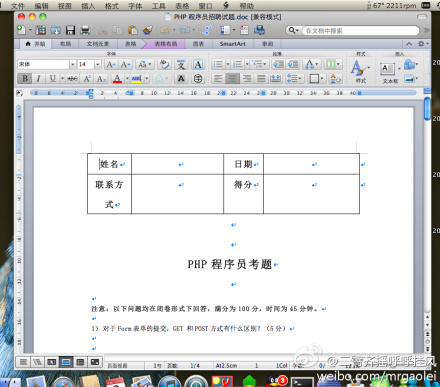Click the vertical scrollbar thumb
440x387 pixels.
coord(427,108)
